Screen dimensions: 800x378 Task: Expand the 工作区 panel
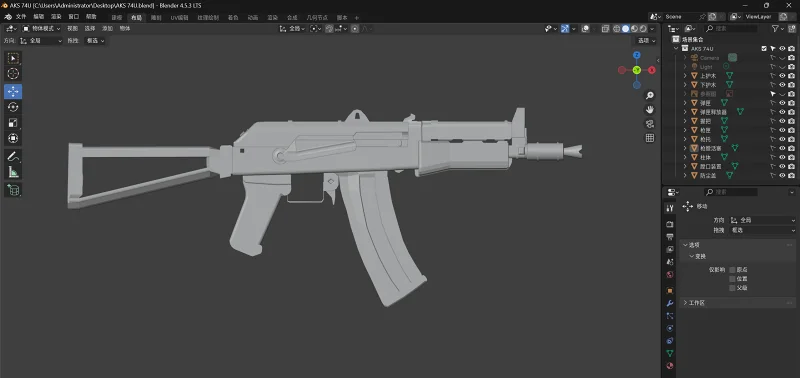tap(685, 303)
